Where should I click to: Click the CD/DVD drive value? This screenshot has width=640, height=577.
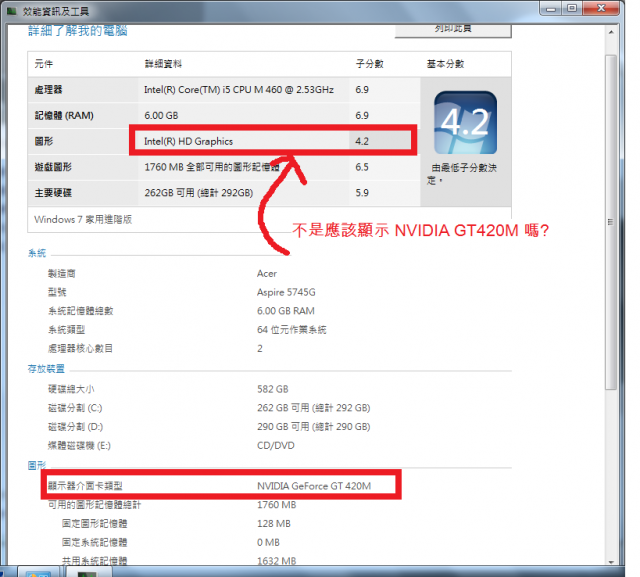(x=276, y=446)
